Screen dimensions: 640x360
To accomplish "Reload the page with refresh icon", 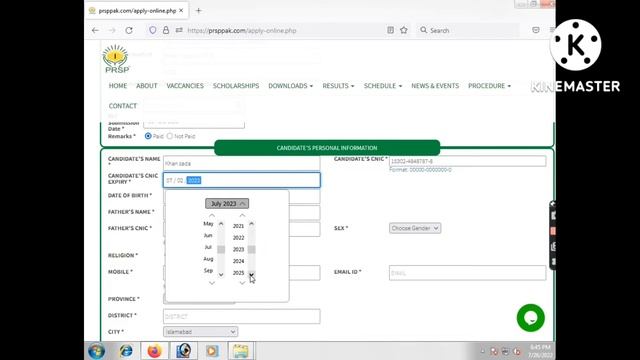I will coord(129,30).
